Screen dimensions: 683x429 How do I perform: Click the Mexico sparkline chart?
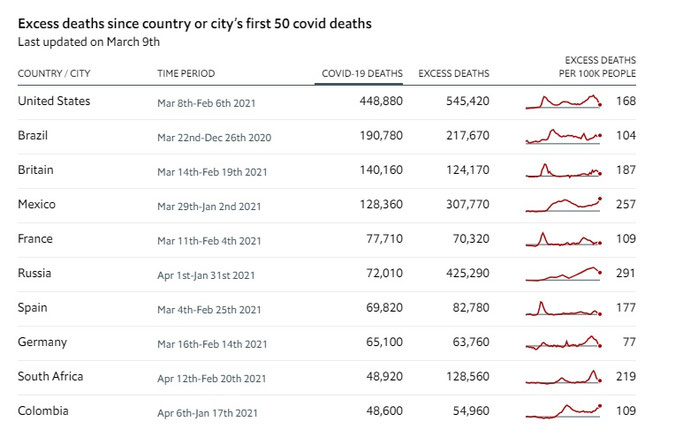[x=564, y=204]
